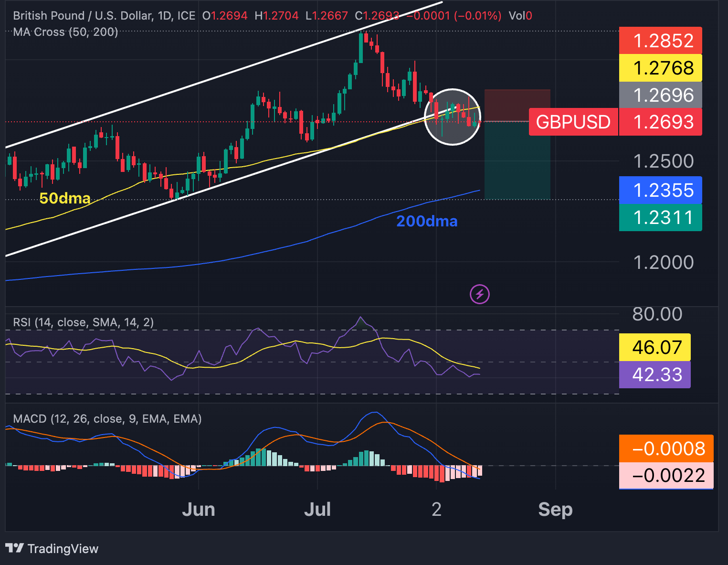Click the 42.33 purple RSI value tag

pos(655,374)
